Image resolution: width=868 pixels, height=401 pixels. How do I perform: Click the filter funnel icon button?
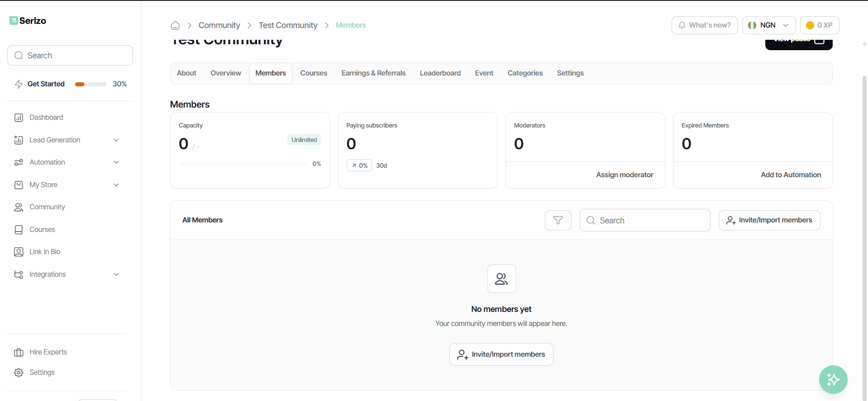click(x=558, y=220)
